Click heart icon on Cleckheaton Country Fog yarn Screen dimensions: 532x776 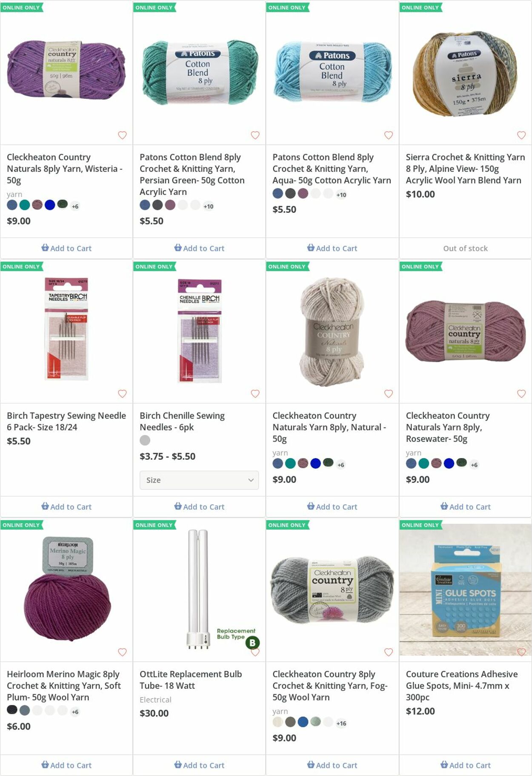388,652
